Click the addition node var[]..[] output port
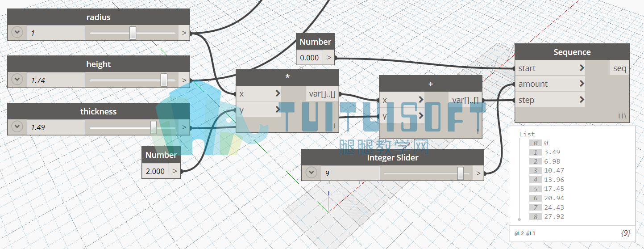This screenshot has height=249, width=644. 465,100
